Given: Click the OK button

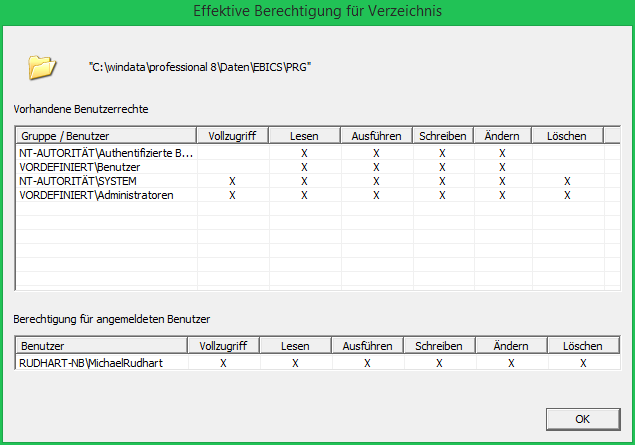Looking at the screenshot, I should (x=583, y=419).
